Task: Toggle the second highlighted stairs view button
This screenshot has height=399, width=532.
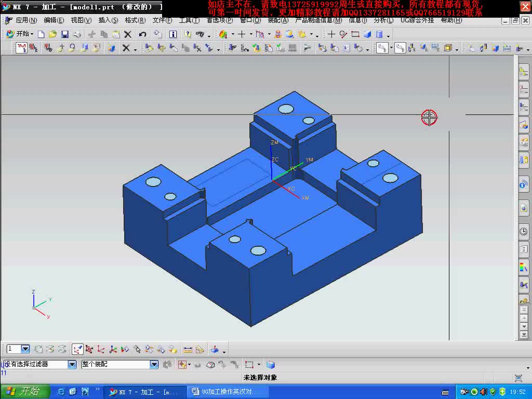Action: pos(400,48)
